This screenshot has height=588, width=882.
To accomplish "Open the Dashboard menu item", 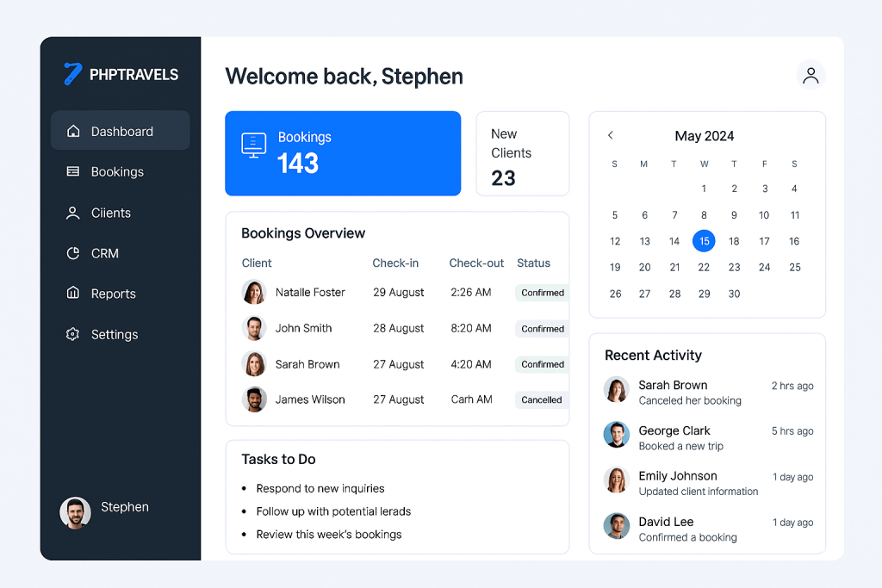I will coord(121,130).
